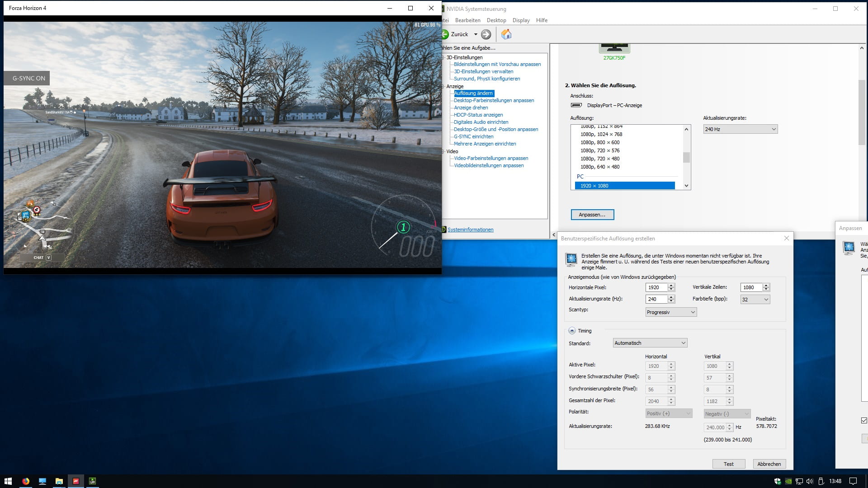The width and height of the screenshot is (868, 488).
Task: Open the Bearbeiten menu
Action: [x=467, y=20]
